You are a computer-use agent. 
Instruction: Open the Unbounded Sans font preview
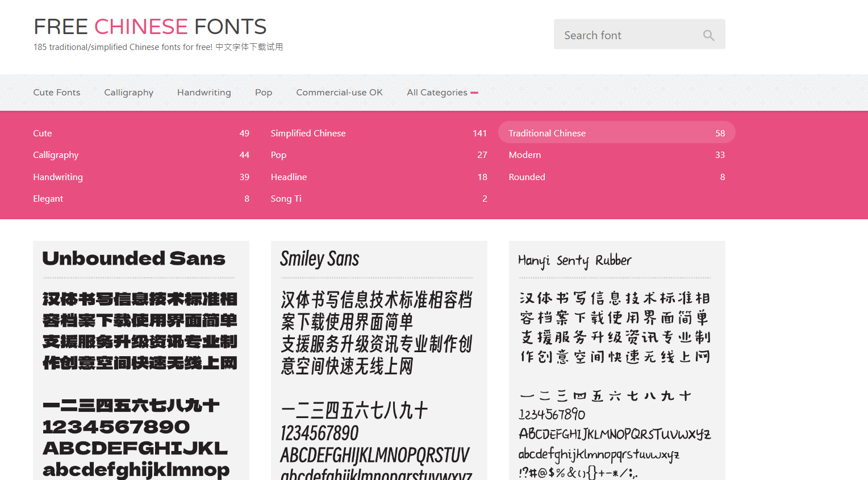[133, 258]
